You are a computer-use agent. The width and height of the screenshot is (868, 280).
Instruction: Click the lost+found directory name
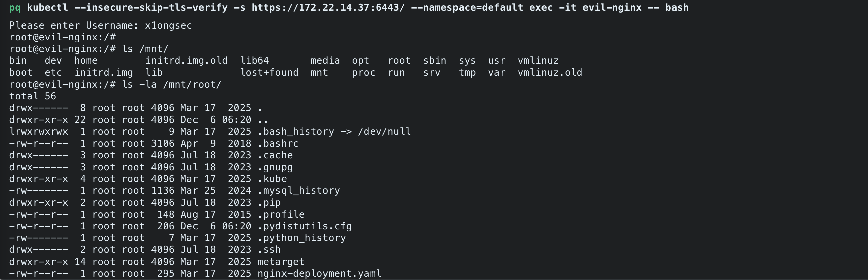(269, 73)
